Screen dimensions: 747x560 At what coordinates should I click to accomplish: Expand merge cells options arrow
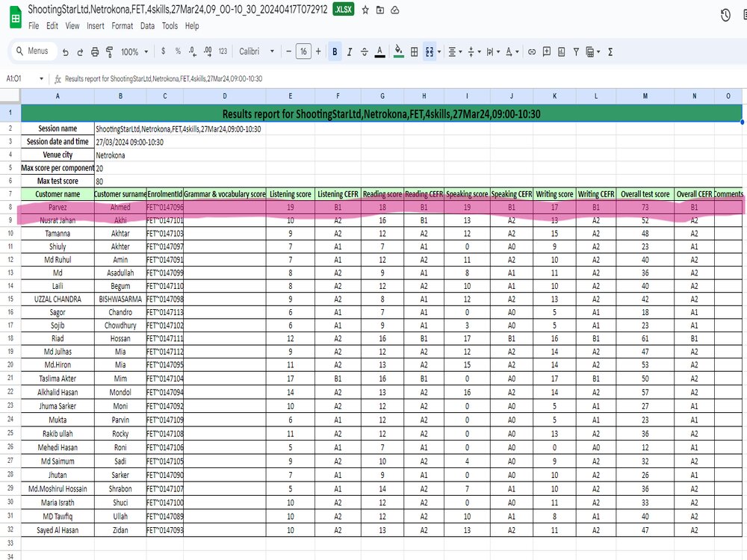coord(439,52)
